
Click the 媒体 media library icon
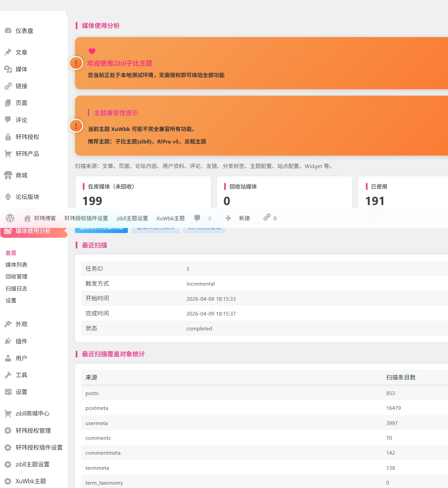[8, 69]
